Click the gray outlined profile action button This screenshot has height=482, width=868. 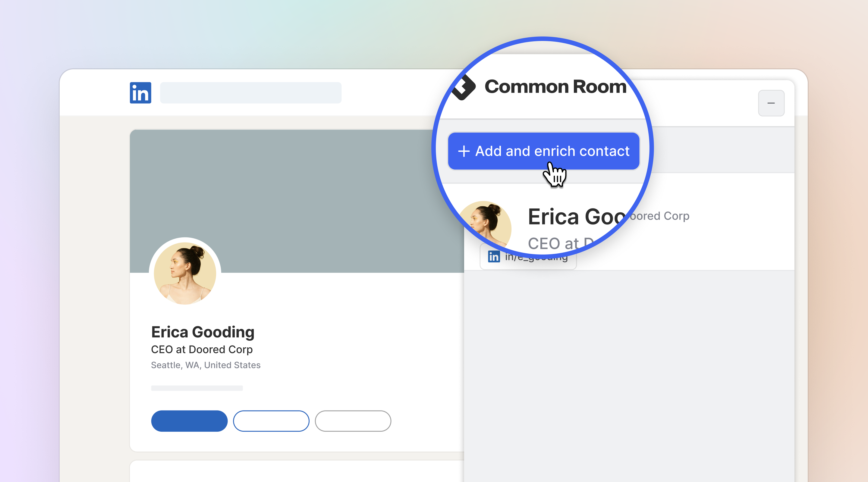(353, 421)
